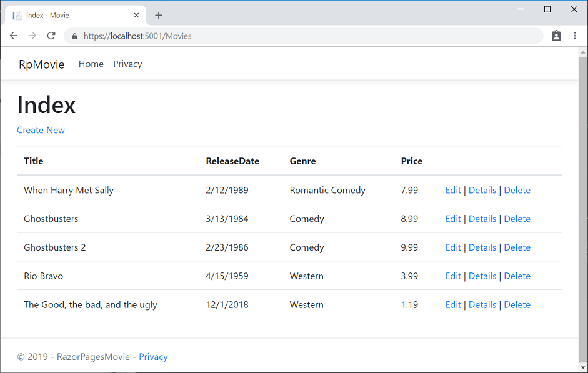Click the scroll-down arrow on the scrollbar

(x=583, y=368)
